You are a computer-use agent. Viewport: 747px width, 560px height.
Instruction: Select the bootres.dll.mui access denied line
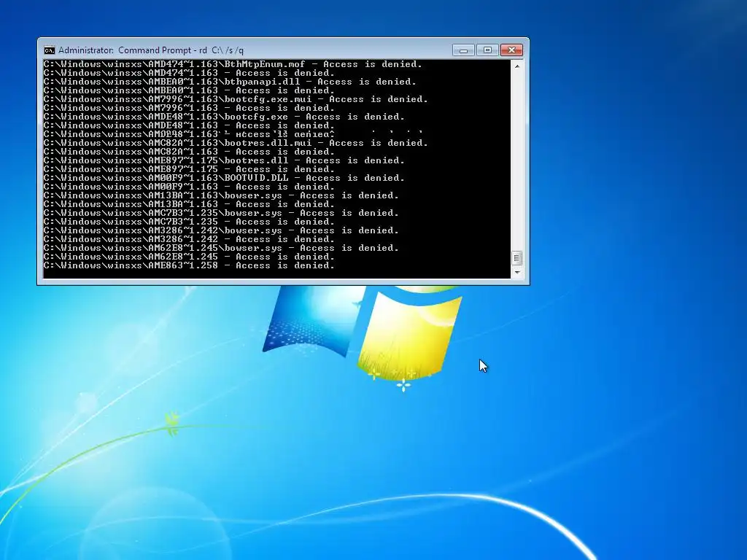236,143
